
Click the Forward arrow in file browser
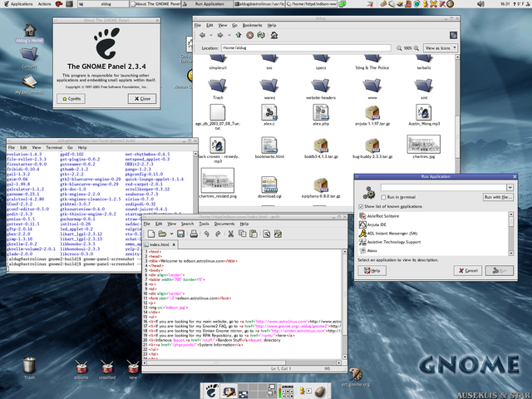(220, 35)
